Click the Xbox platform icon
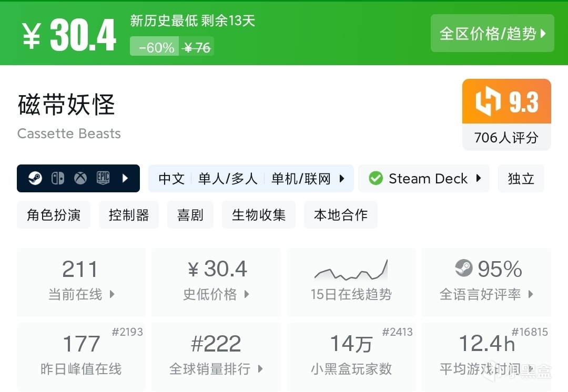The width and height of the screenshot is (568, 392). tap(80, 179)
